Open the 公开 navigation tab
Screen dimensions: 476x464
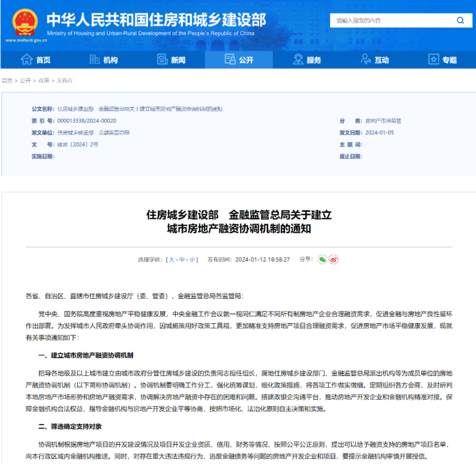pos(239,60)
